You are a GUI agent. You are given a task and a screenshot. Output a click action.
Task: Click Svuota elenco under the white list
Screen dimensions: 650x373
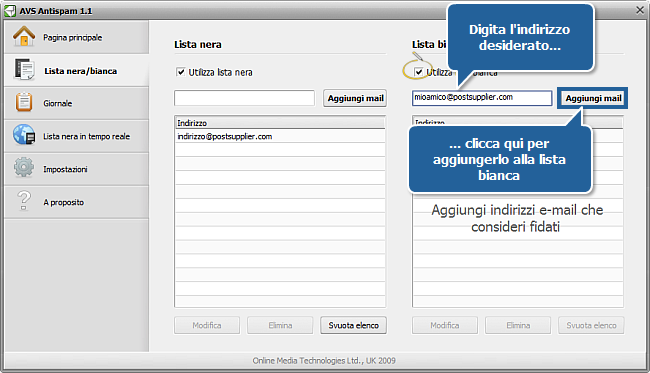pyautogui.click(x=592, y=325)
